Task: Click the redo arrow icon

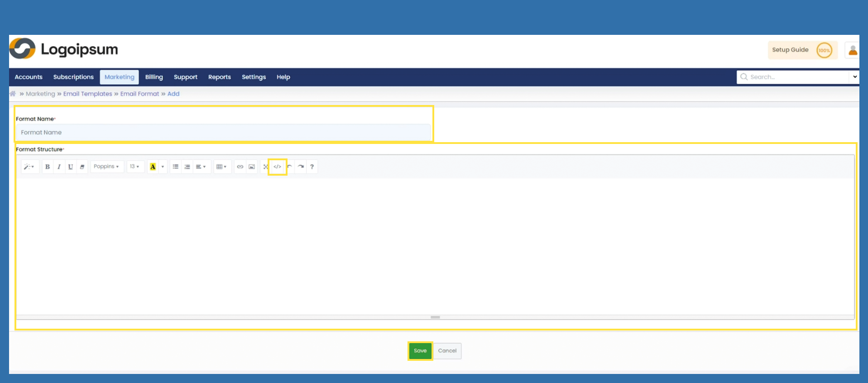Action: tap(301, 167)
